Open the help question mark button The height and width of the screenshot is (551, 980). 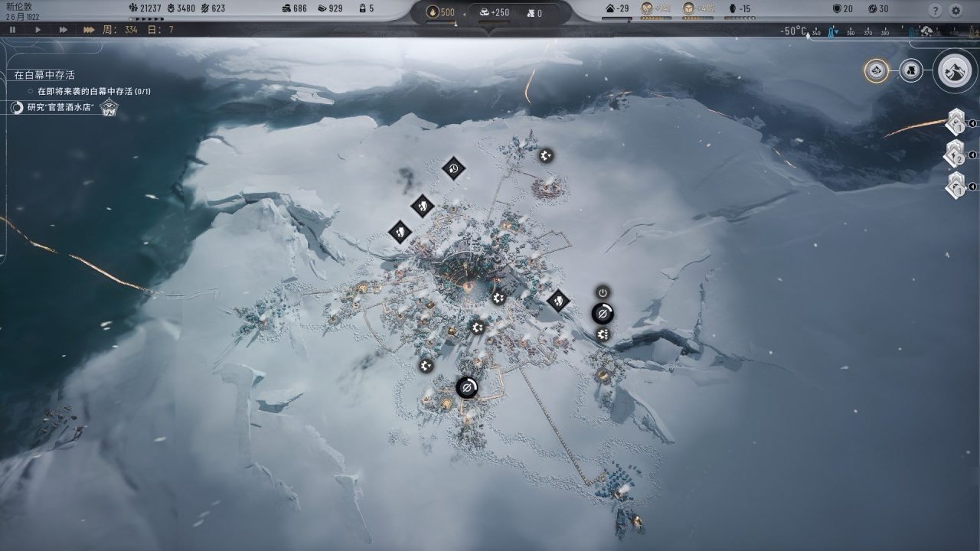point(935,11)
